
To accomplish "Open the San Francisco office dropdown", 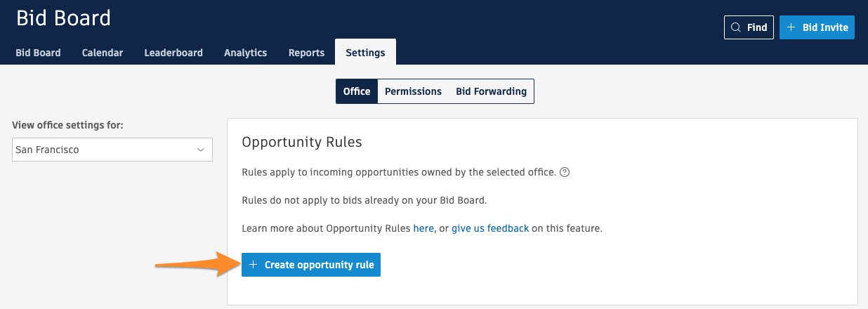I will [105, 150].
